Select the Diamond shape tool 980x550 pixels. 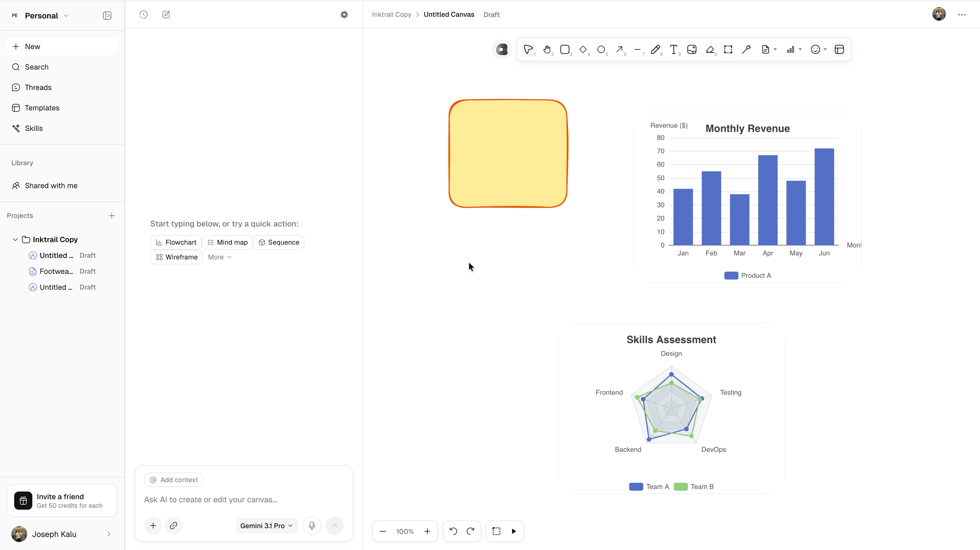pos(583,49)
